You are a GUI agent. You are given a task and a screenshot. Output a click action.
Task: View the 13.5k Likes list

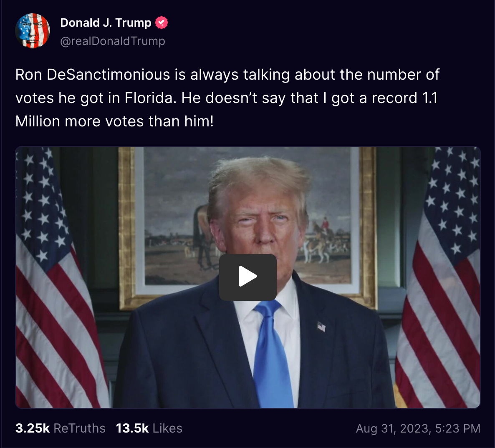pyautogui.click(x=149, y=428)
